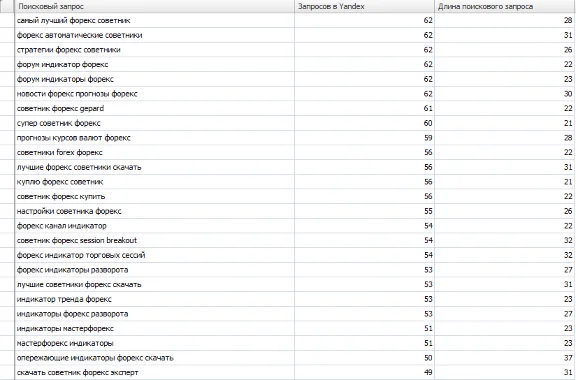Viewport: 576px width, 380px height.
Task: Select the row форекс индикатор торговых сессий
Action: coord(288,255)
